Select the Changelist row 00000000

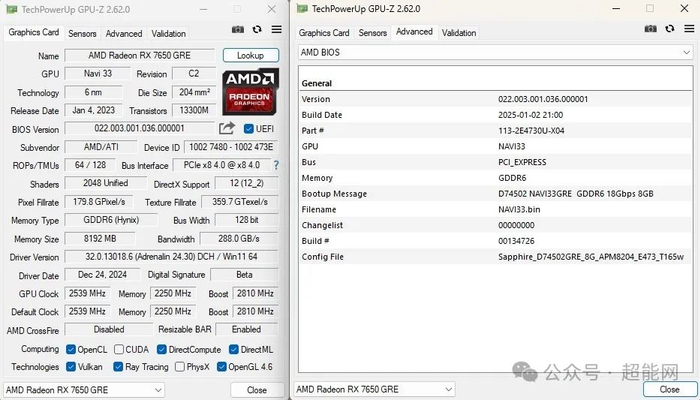496,225
